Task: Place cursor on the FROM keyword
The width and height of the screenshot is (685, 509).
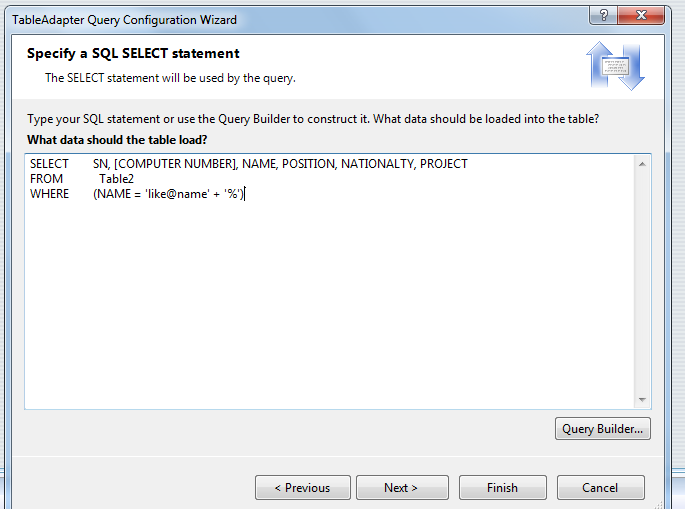Action: [46, 179]
